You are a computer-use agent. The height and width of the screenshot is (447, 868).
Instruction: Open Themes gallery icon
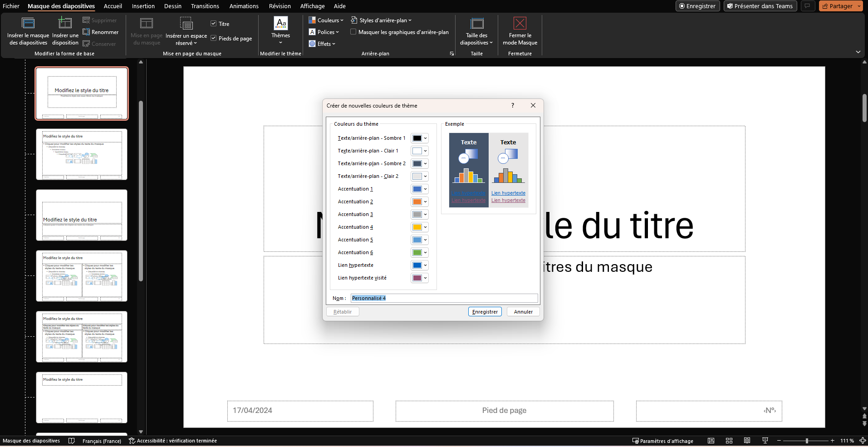[x=281, y=23]
